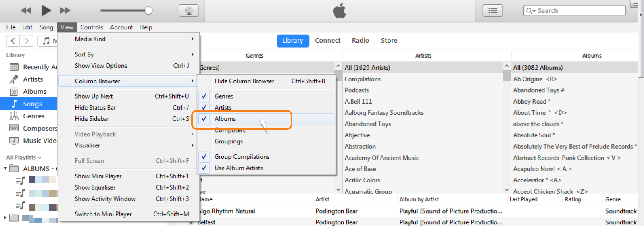Viewport: 644px width, 226px height.
Task: Click the Forward navigation arrow
Action: pyautogui.click(x=27, y=41)
